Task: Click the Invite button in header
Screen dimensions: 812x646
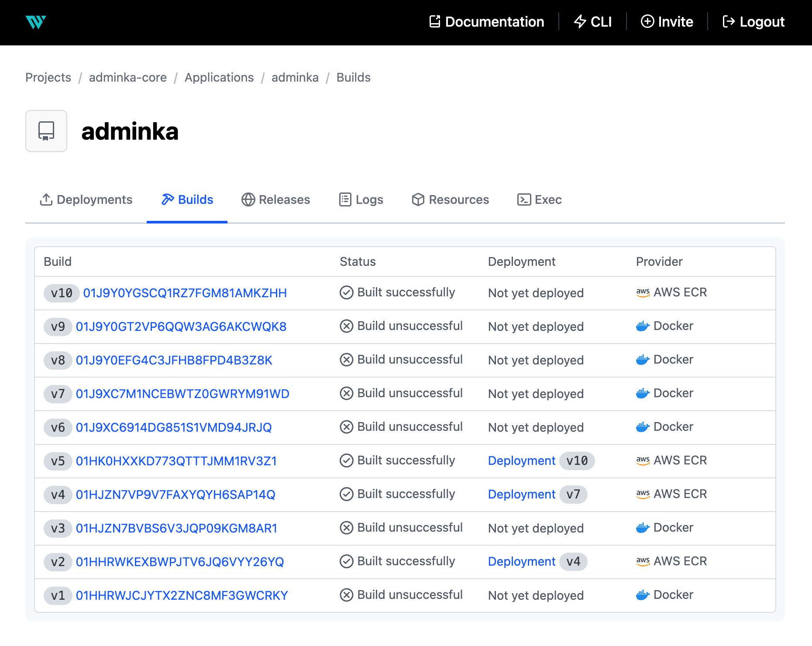Action: click(x=667, y=22)
